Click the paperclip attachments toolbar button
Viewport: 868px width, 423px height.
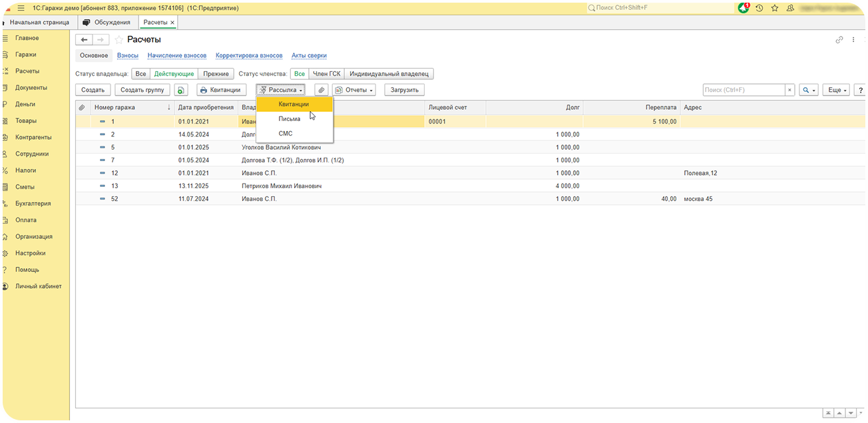pyautogui.click(x=321, y=90)
